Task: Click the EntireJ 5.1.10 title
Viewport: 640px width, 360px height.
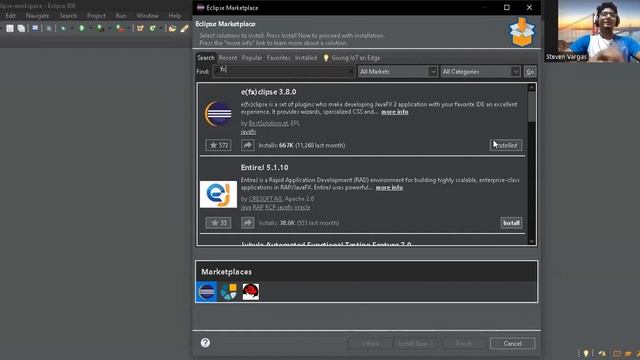Action: coord(264,167)
